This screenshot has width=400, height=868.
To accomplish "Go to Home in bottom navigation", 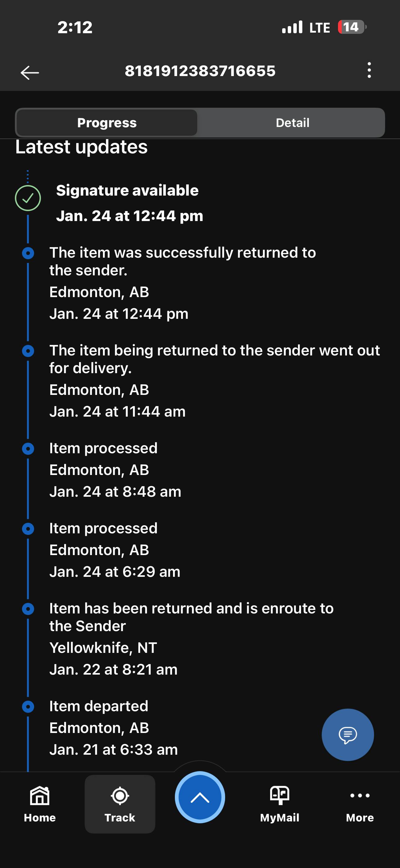I will coord(40,804).
